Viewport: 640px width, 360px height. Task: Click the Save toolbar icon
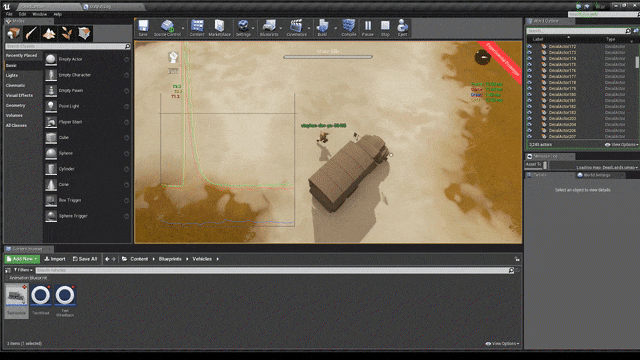click(143, 28)
